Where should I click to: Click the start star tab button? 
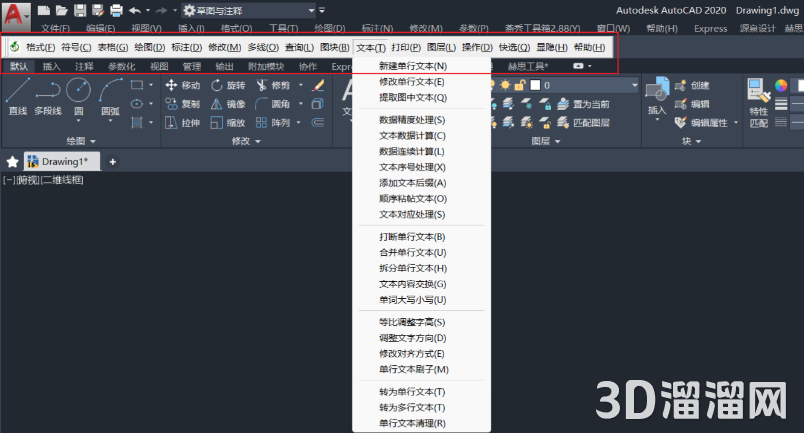click(12, 162)
